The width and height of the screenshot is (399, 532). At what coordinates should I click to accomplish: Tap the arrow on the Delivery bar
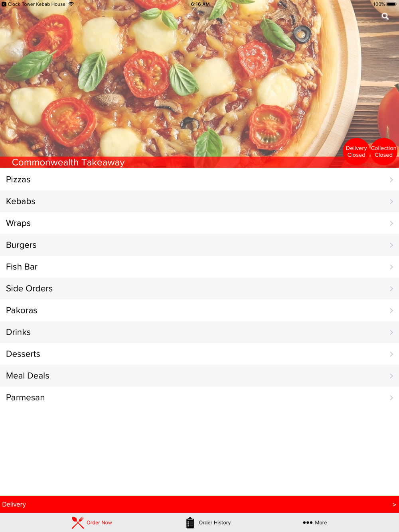[x=394, y=504]
